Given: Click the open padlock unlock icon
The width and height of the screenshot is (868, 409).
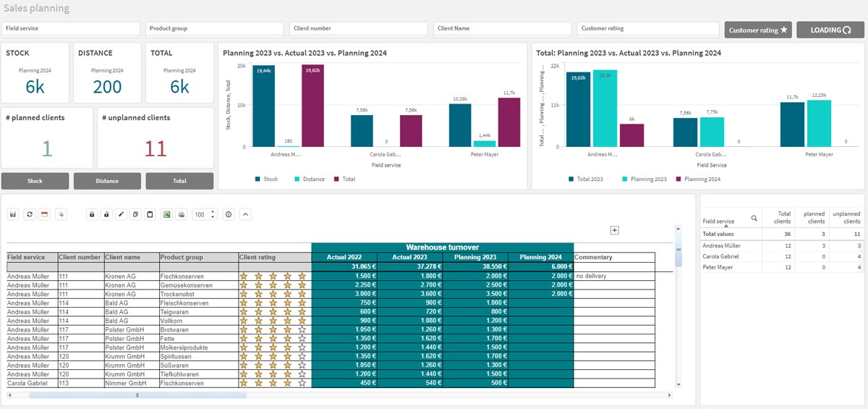Looking at the screenshot, I should [x=106, y=214].
